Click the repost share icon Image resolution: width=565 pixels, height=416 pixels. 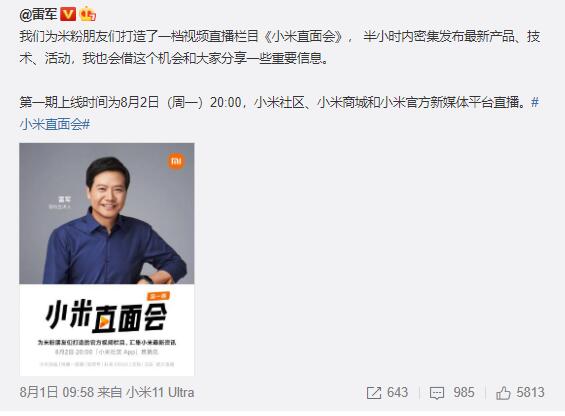(x=374, y=393)
